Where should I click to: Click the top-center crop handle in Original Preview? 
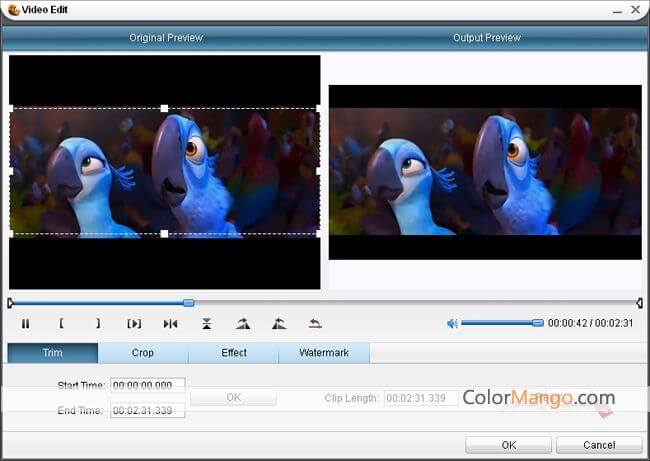164,109
